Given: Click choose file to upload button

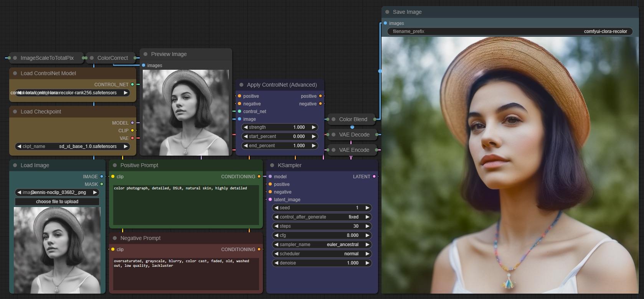Looking at the screenshot, I should (57, 202).
